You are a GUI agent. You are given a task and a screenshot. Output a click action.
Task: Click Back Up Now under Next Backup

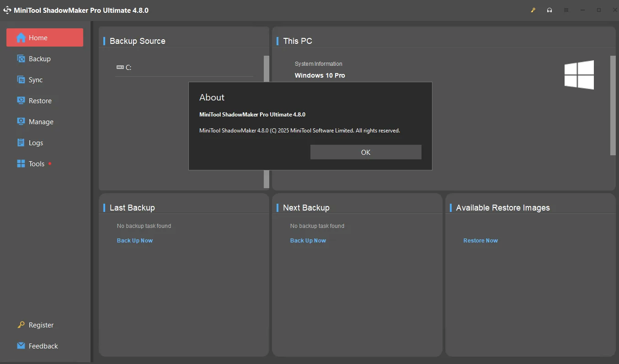click(308, 240)
